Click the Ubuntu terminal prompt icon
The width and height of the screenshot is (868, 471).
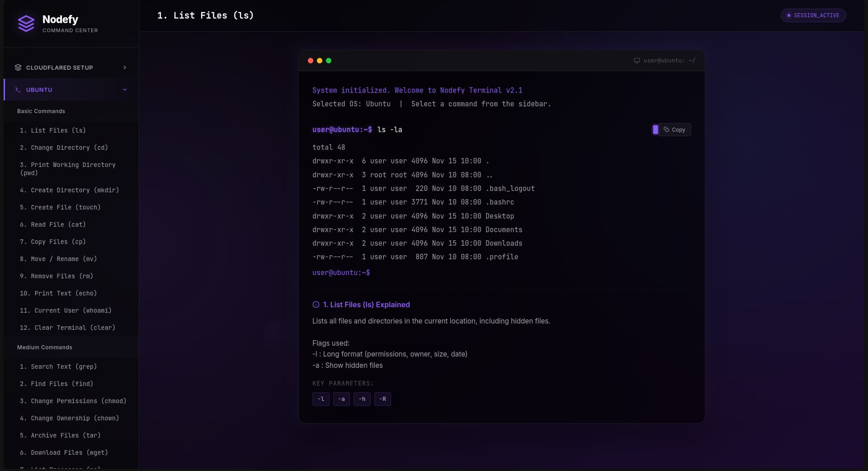(18, 90)
